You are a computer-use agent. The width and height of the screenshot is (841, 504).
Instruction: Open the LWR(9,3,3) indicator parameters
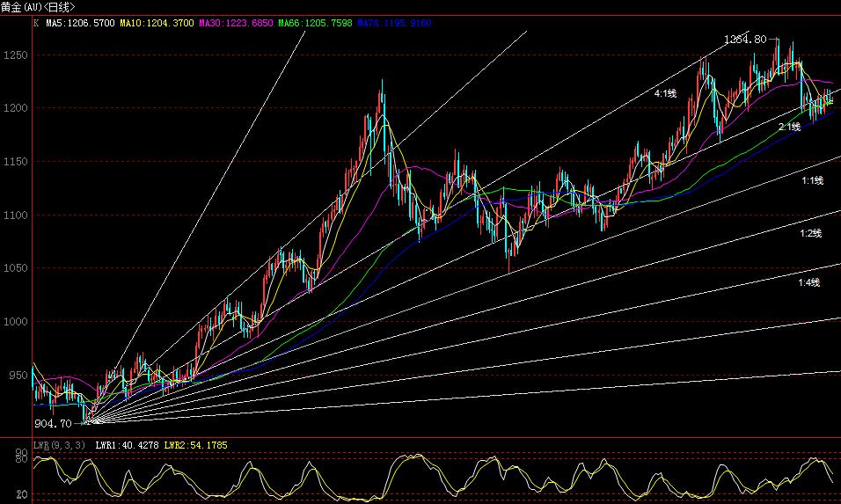click(59, 445)
